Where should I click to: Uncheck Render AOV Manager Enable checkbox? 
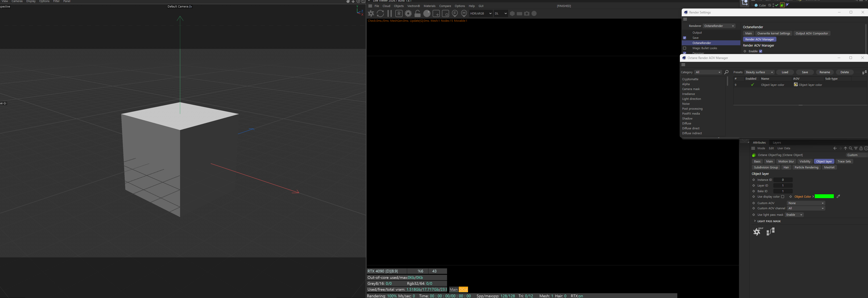coord(761,51)
